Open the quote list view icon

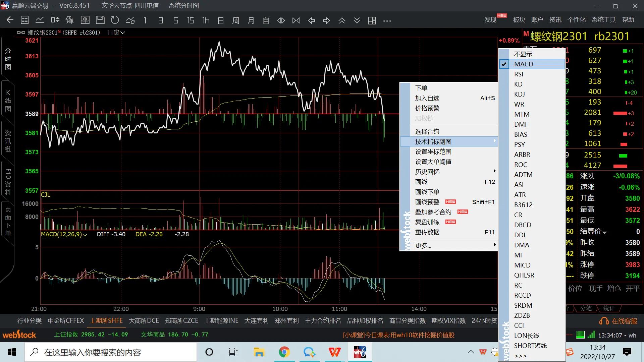click(x=24, y=20)
